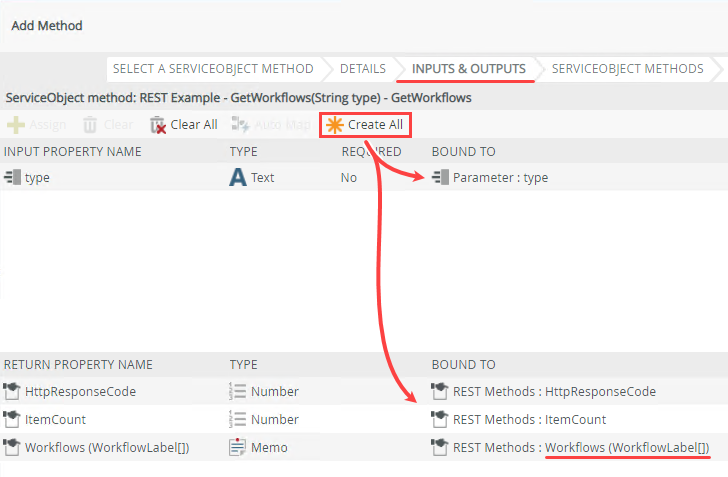Click icon beside REST Methods : ItemCount
Viewport: 728px width, 477px height.
440,419
